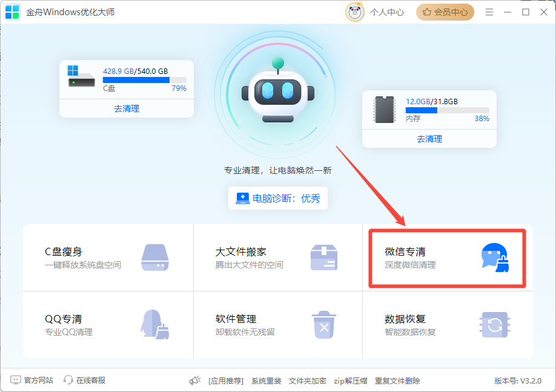The height and width of the screenshot is (392, 556).
Task: Click the 软件管理 trash bin icon
Action: [324, 325]
